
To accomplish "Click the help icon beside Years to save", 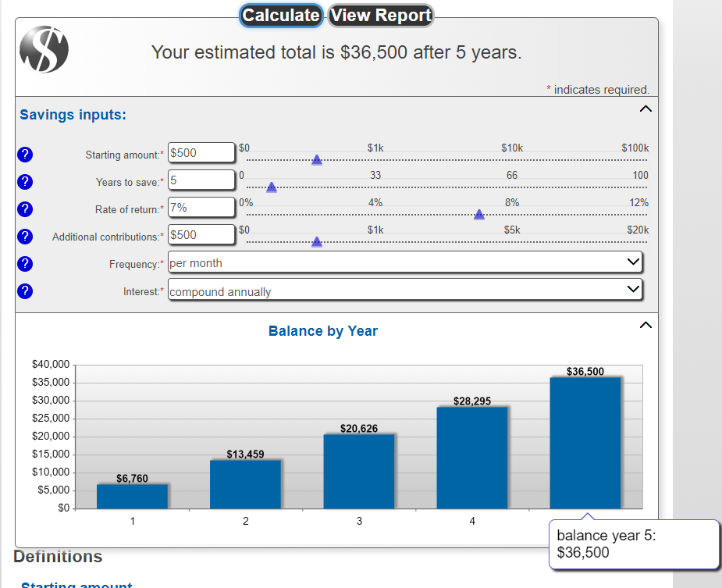I will [25, 181].
